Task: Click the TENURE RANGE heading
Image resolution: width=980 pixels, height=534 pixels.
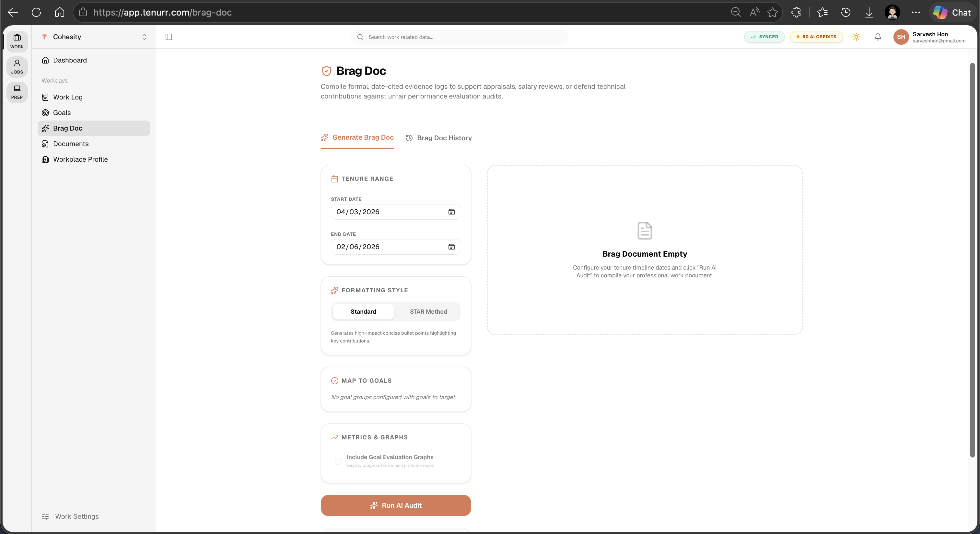Action: 367,179
